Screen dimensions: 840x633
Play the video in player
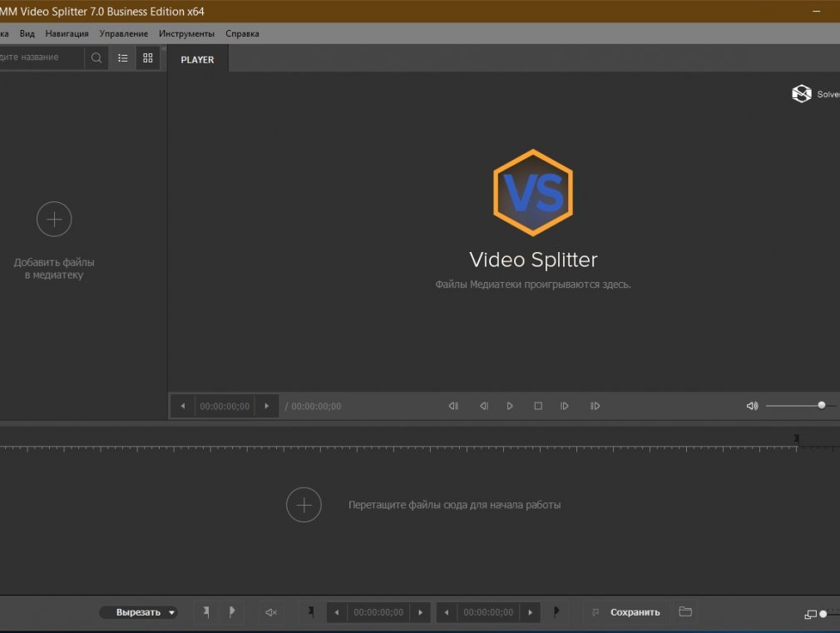[510, 406]
